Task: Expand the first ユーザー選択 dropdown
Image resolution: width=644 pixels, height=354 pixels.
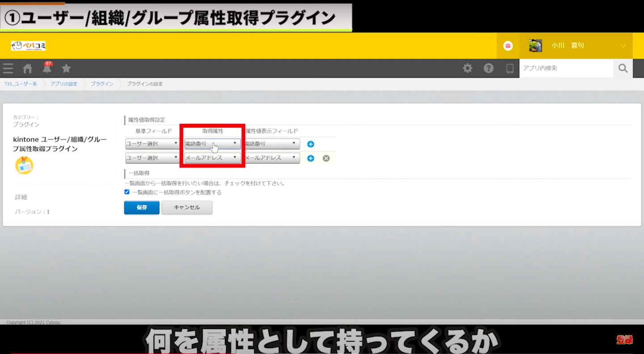Action: pyautogui.click(x=152, y=144)
